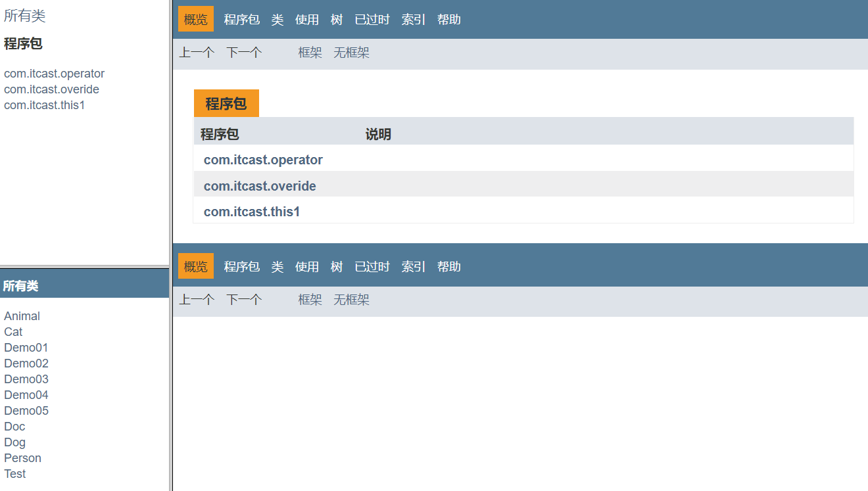Open the Animal class from 所有类 list
868x491 pixels.
click(22, 316)
